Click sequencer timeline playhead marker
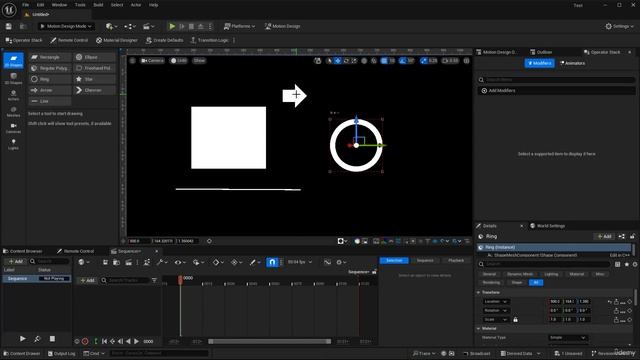 [x=180, y=279]
